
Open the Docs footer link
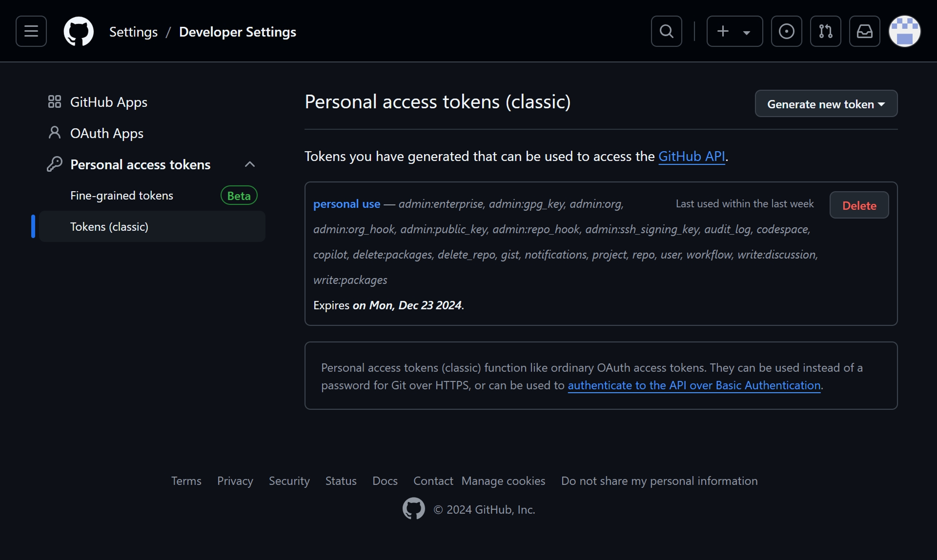point(385,481)
